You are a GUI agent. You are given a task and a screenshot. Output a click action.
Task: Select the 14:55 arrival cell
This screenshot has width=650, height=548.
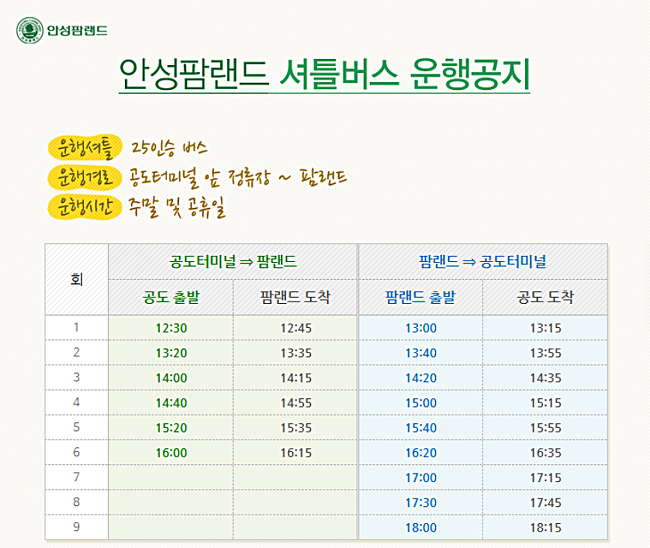coord(295,403)
